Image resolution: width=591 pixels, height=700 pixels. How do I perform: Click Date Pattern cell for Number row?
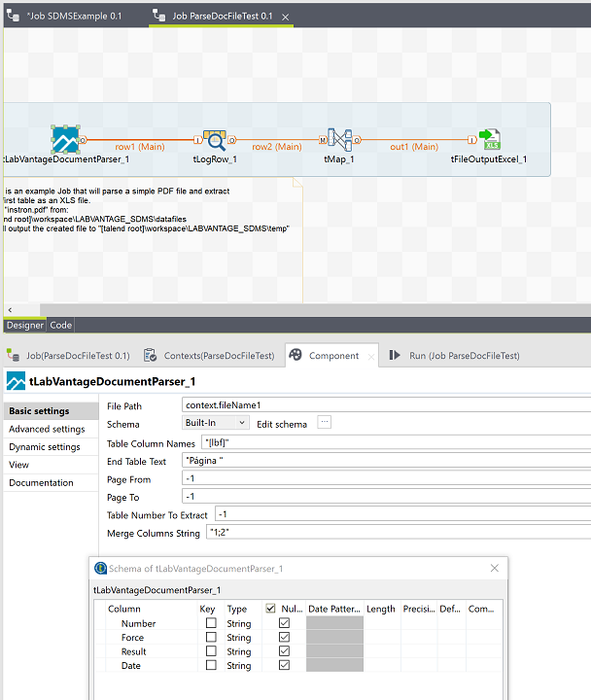click(x=334, y=623)
